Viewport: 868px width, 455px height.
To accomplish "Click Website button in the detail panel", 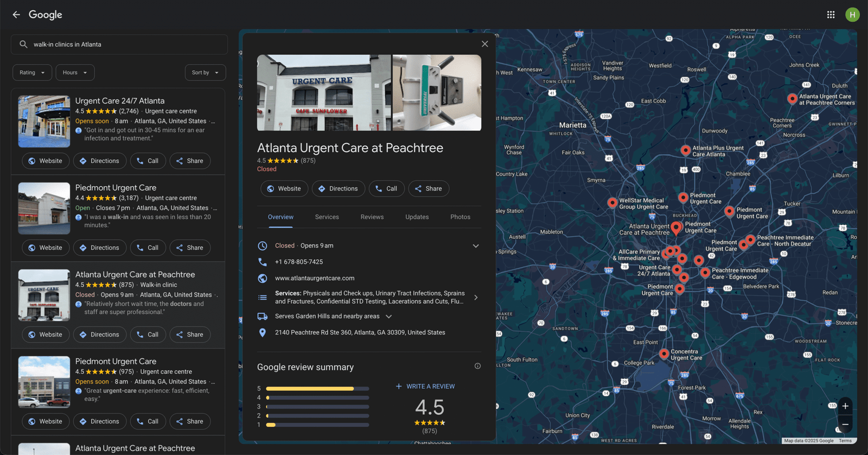I will point(284,189).
